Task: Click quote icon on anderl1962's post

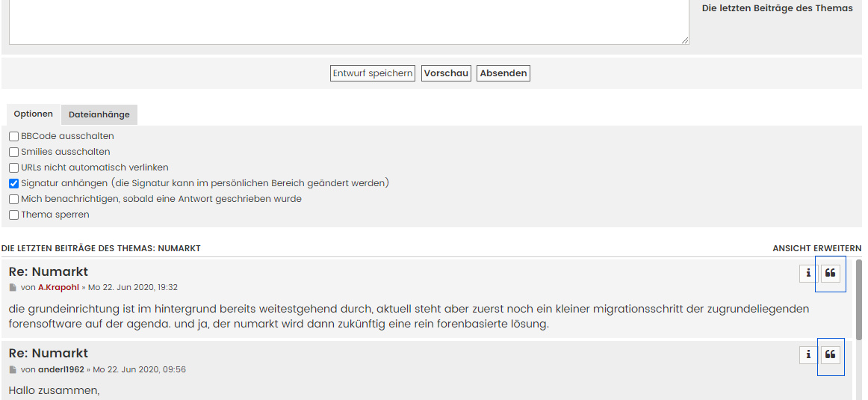Action: [830, 355]
